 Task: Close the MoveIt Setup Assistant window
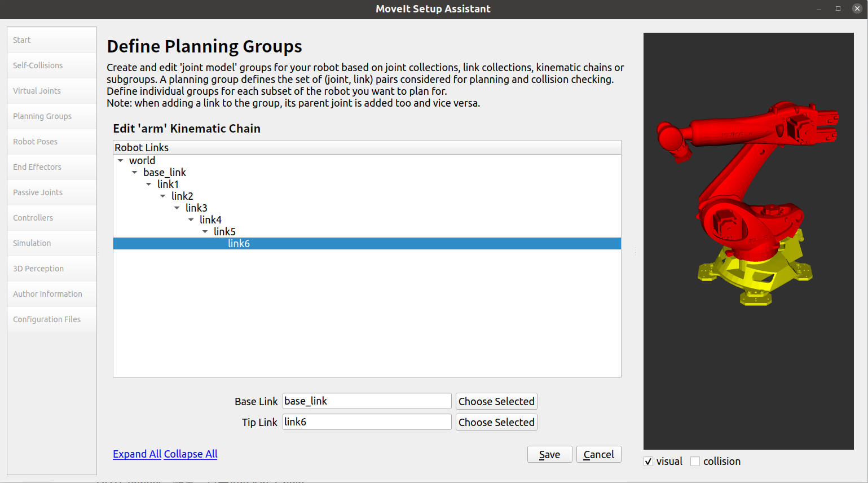click(x=857, y=8)
